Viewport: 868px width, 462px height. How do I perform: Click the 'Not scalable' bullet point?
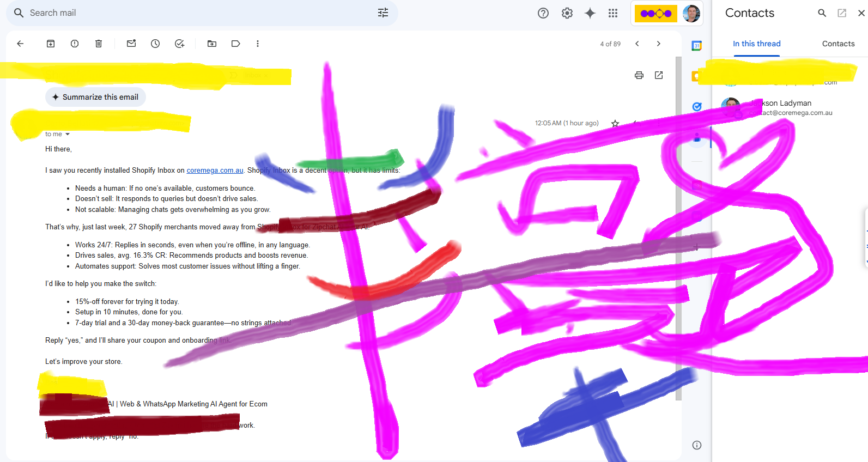tap(173, 210)
